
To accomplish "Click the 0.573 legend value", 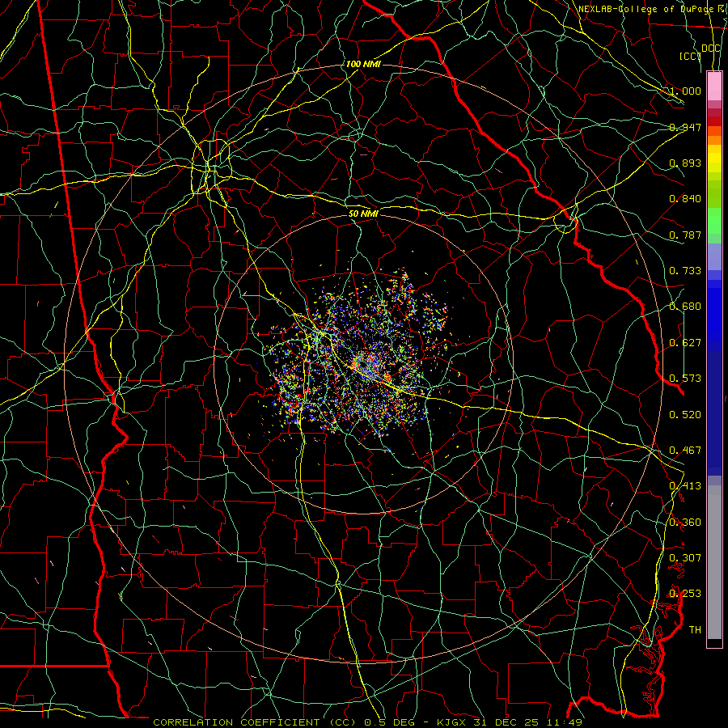I will tap(685, 379).
